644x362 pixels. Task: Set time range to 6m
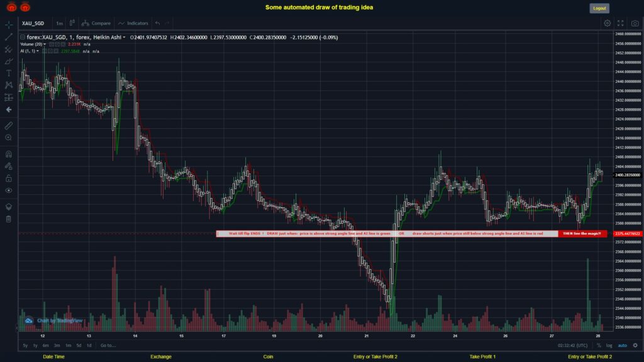pos(45,346)
